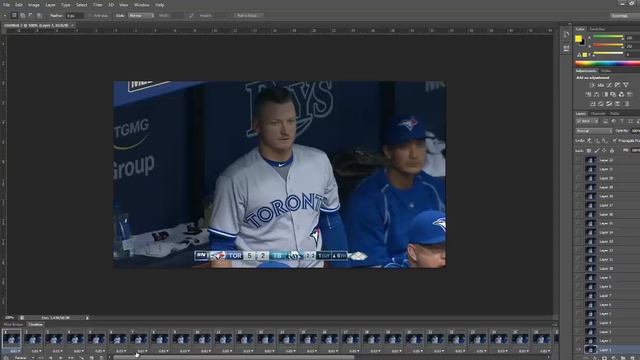Click the Refine Edge button
Screen dimensions: 640x360
click(248, 16)
